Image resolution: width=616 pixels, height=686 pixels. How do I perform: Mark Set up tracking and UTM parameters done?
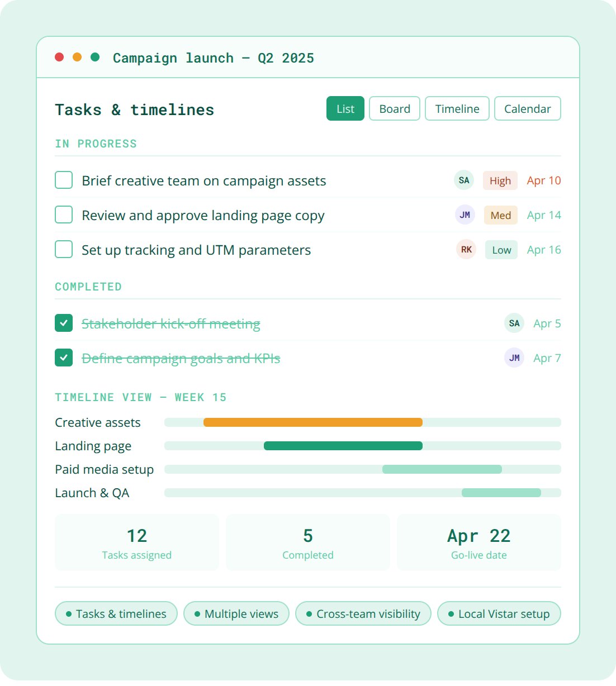coord(64,250)
